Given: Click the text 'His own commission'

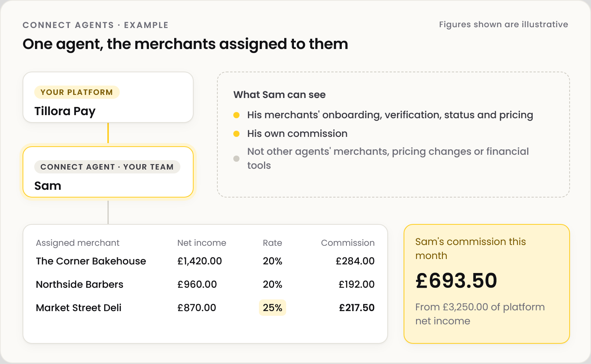Looking at the screenshot, I should tap(297, 134).
